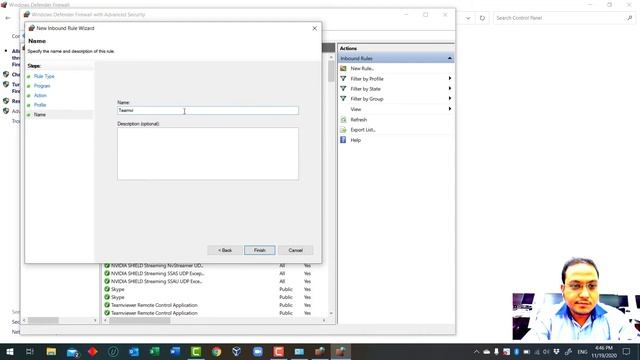The height and width of the screenshot is (360, 640).
Task: Click the Export List icon
Action: click(343, 129)
